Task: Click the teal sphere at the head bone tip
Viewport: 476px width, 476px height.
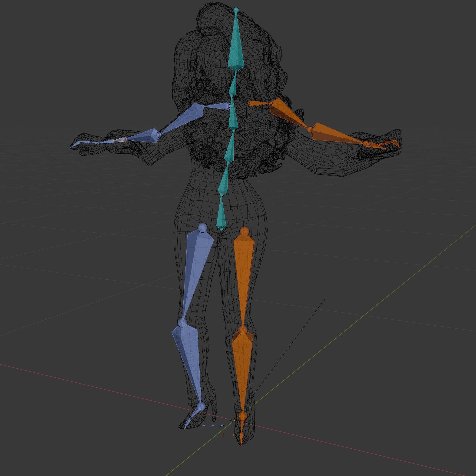Action: 236,10
